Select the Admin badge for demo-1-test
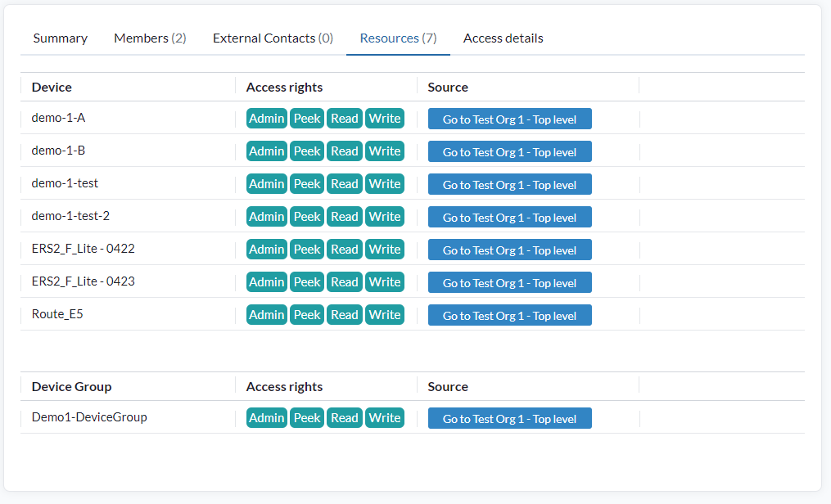Viewport: 831px width, 504px height. click(267, 184)
